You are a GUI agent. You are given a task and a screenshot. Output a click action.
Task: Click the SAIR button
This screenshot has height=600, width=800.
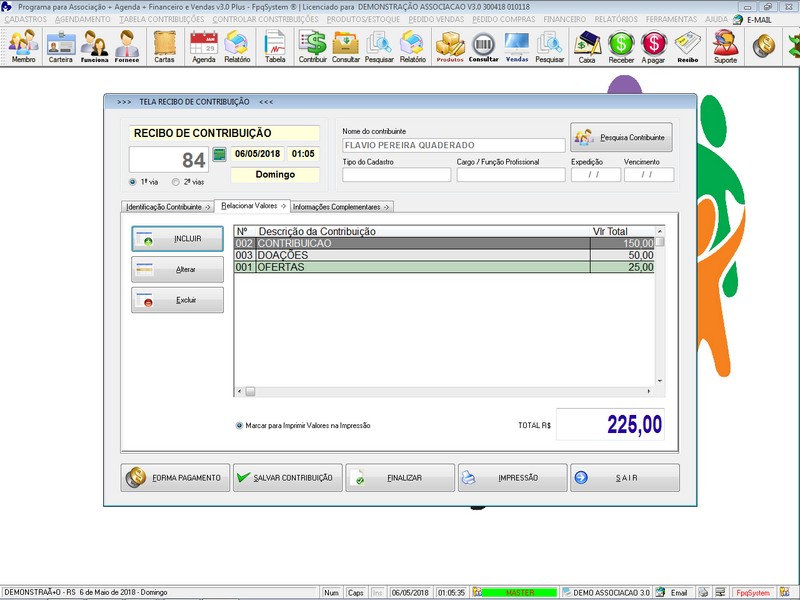point(624,478)
